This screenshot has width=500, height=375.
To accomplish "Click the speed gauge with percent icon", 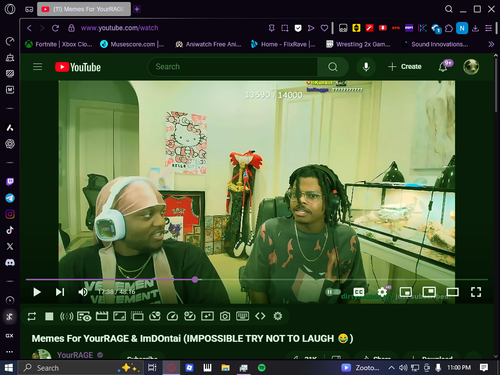I will (x=190, y=316).
